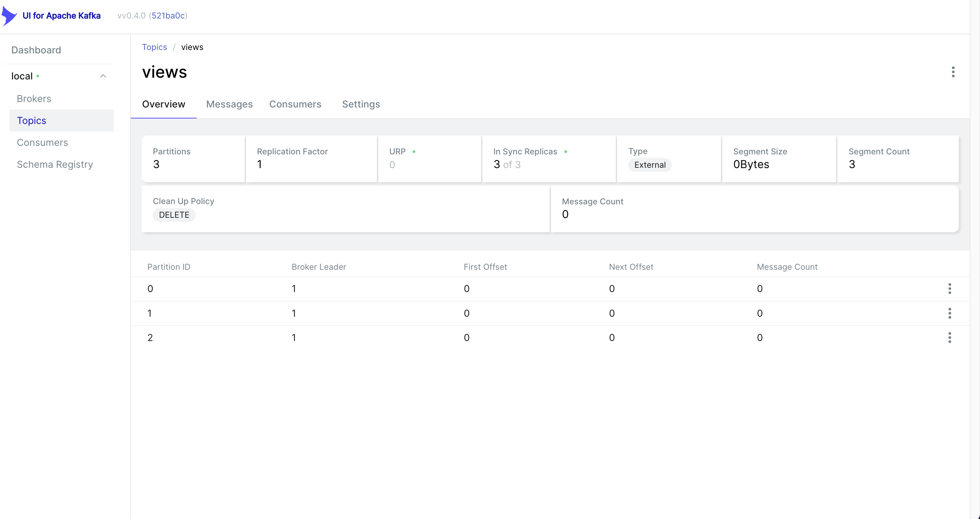Screen dimensions: 980x519
Task: Click the Topics breadcrumb link
Action: tap(155, 47)
